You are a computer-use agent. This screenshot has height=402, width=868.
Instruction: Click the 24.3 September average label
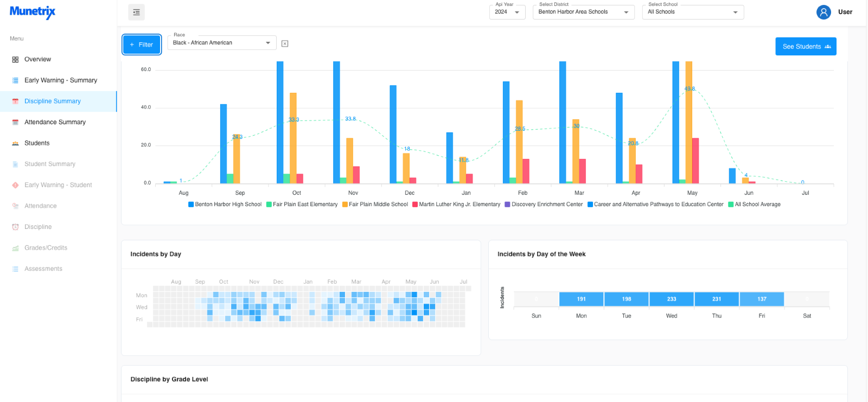click(237, 137)
